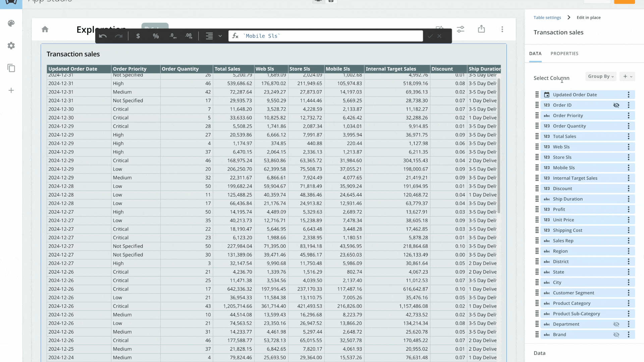Open options menu for Updated Order Date column
The width and height of the screenshot is (644, 362).
point(629,95)
